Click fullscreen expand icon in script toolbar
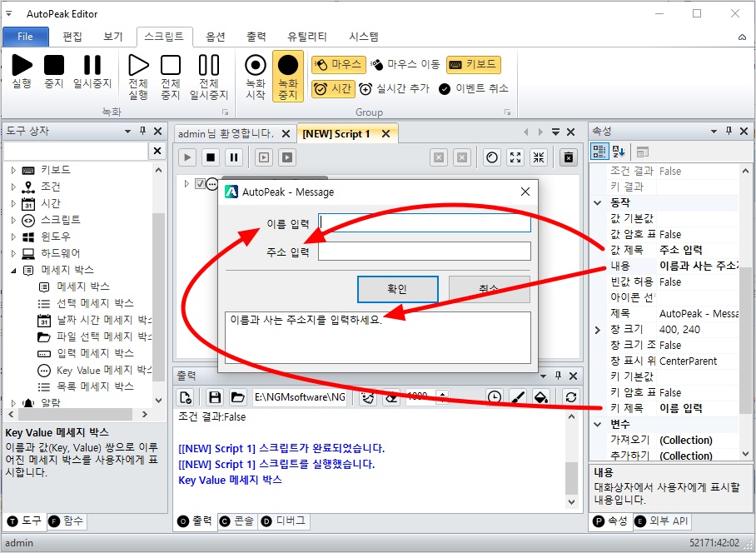The width and height of the screenshot is (756, 553). (515, 157)
